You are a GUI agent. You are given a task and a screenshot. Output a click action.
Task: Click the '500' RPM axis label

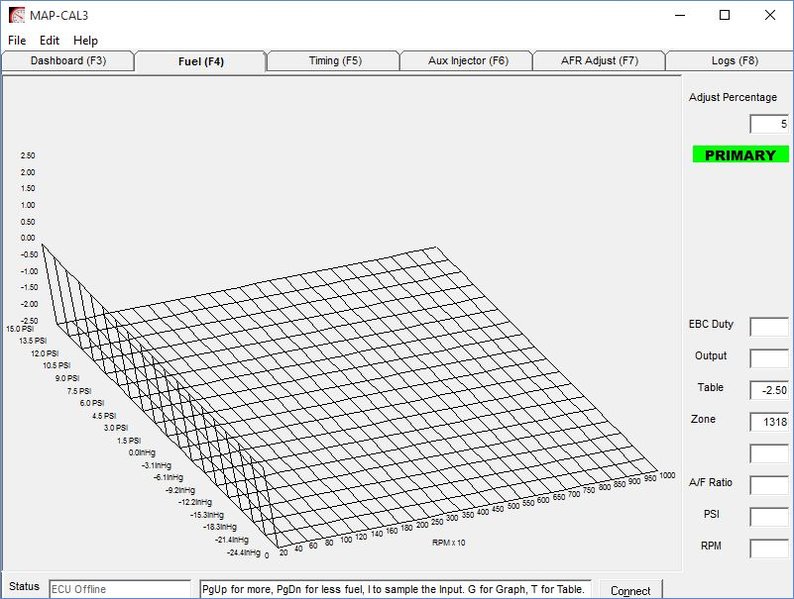513,506
